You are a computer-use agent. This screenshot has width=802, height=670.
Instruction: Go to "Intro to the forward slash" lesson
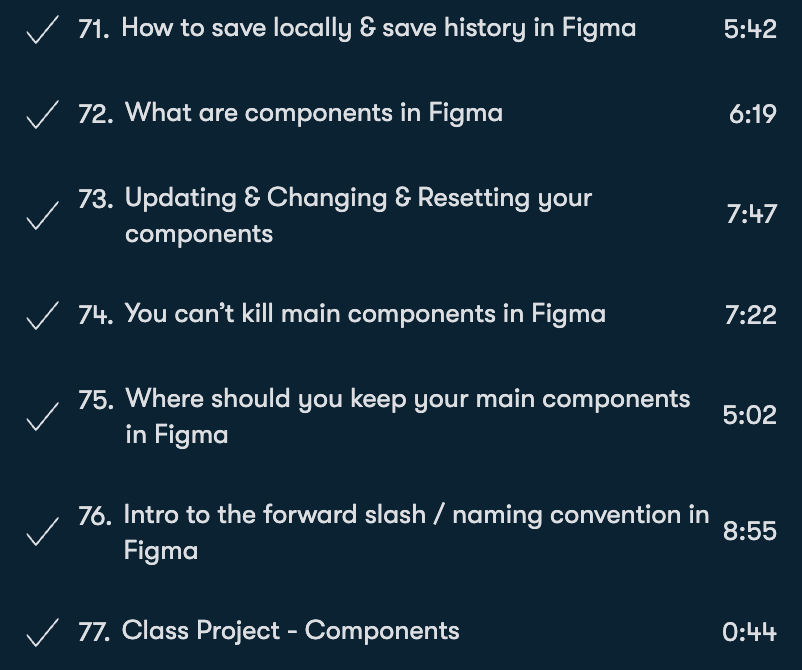pyautogui.click(x=415, y=532)
